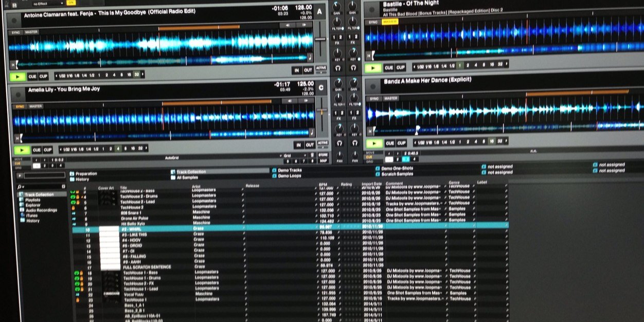Screen dimensions: 644x322
Task: Disable SYNC on deck C (Amelia Lily)
Action: [20, 106]
